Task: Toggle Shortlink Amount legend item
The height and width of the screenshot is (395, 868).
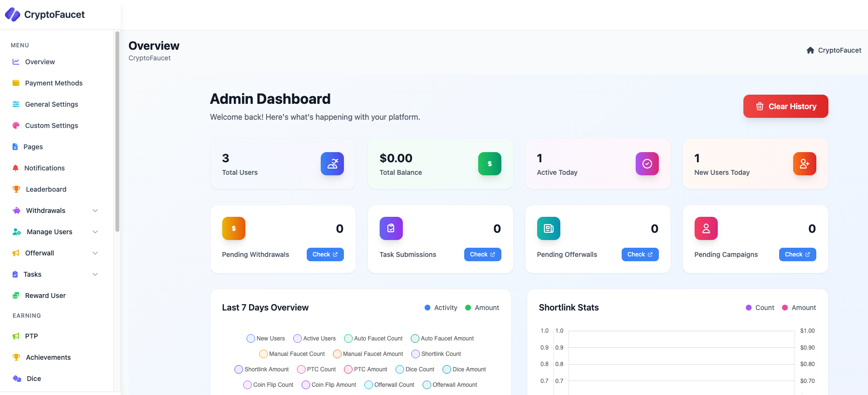Action: 262,369
